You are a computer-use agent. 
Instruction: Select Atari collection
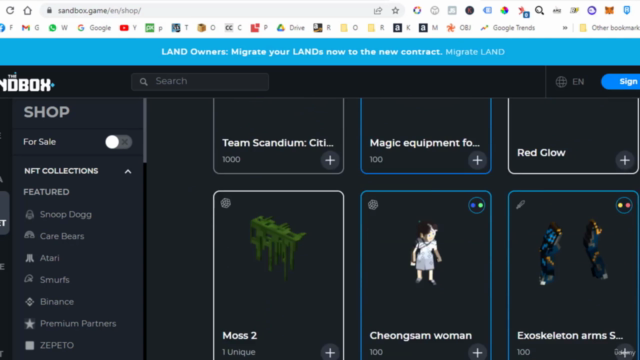pos(42,258)
